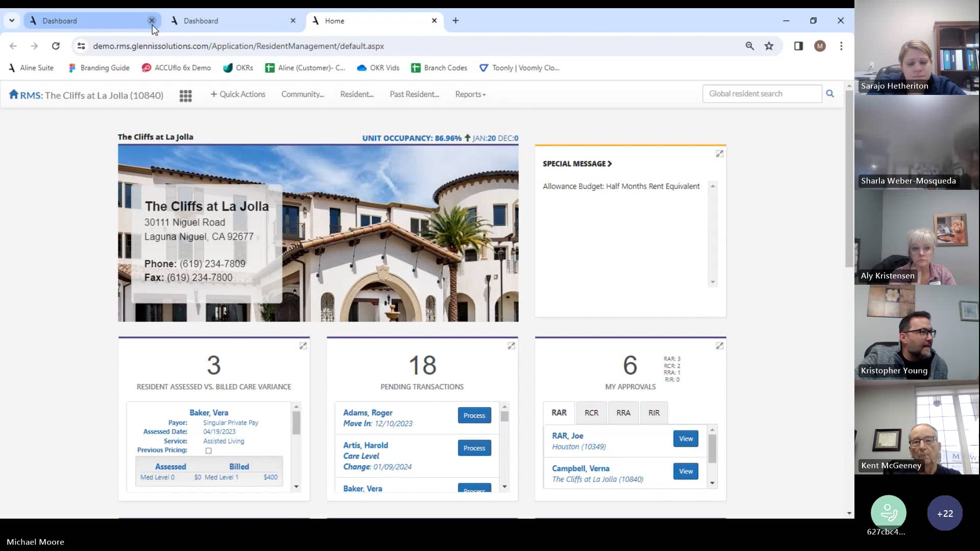This screenshot has height=551, width=980.
Task: Select the RAR approval tab
Action: pyautogui.click(x=559, y=412)
